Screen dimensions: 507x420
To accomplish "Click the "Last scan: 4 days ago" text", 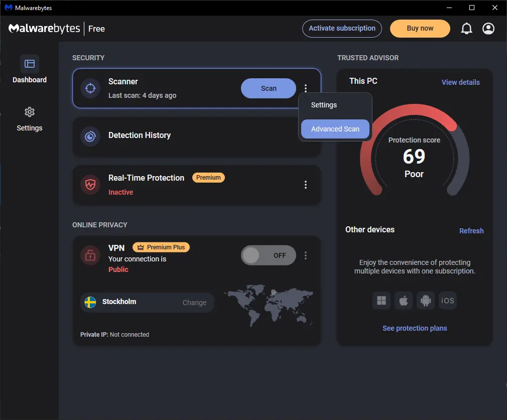I will (x=142, y=95).
